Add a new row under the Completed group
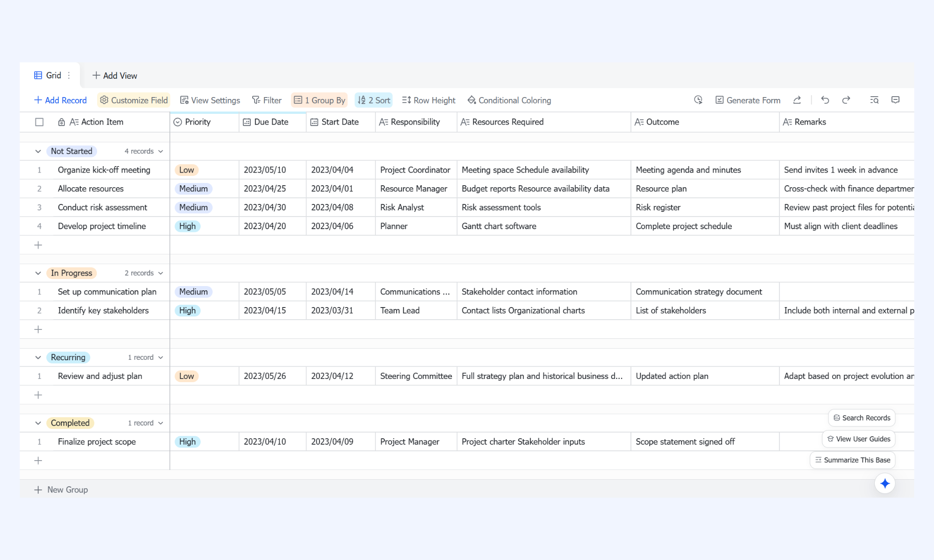The image size is (934, 560). point(38,461)
